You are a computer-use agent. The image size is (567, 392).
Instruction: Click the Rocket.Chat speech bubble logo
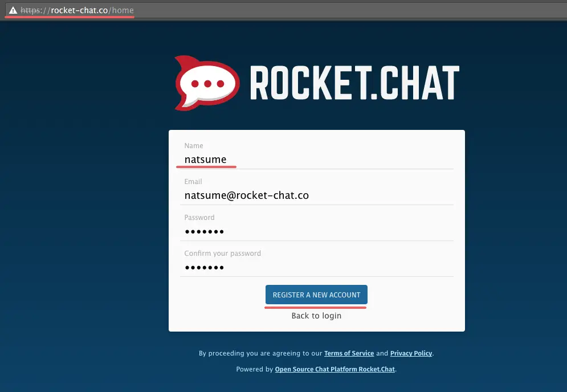(x=207, y=83)
